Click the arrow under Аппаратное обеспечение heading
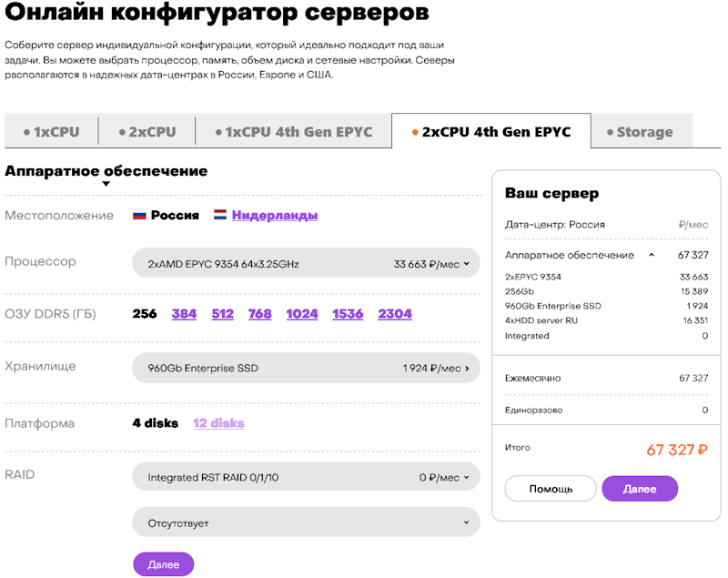This screenshot has width=728, height=578. (x=106, y=184)
